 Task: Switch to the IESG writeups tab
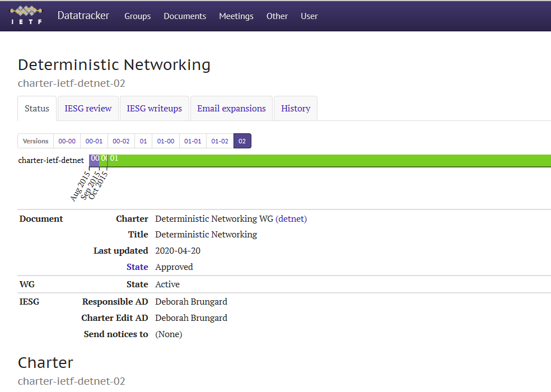(154, 108)
